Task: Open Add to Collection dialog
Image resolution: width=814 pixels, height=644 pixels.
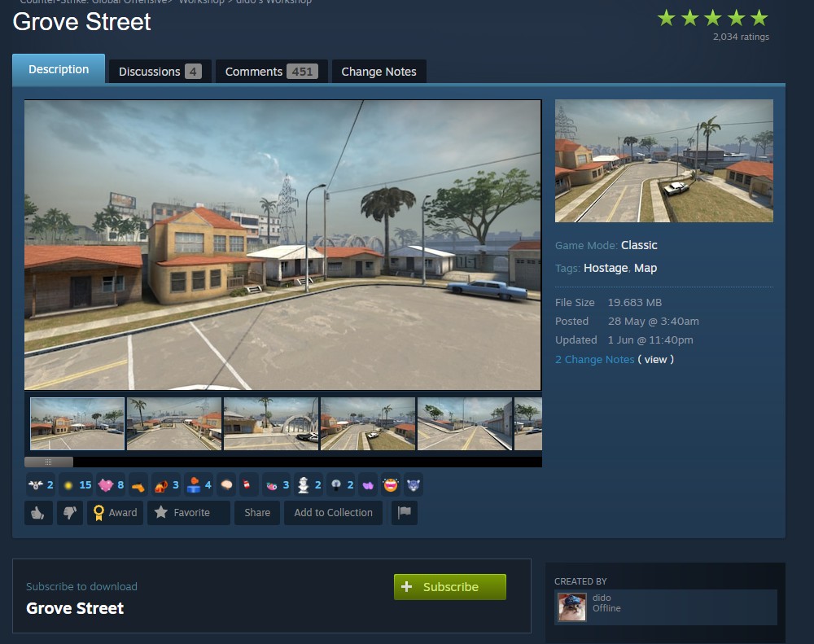Action: [x=333, y=513]
